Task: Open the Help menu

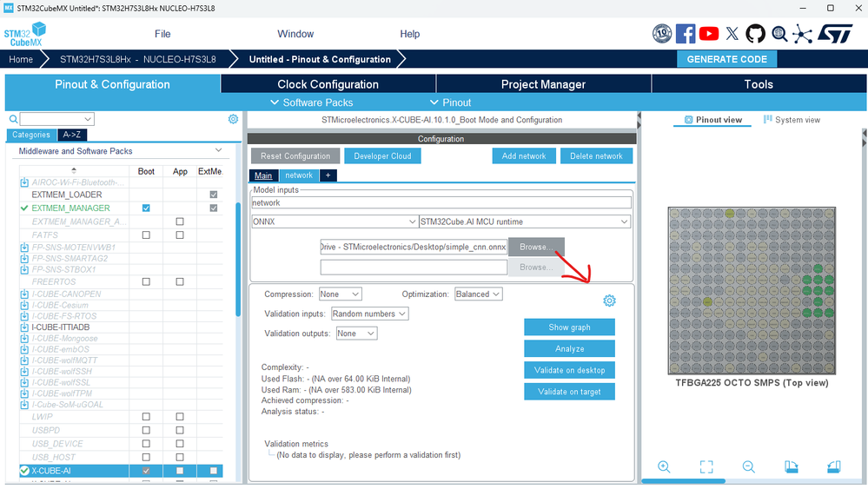Action: point(409,34)
